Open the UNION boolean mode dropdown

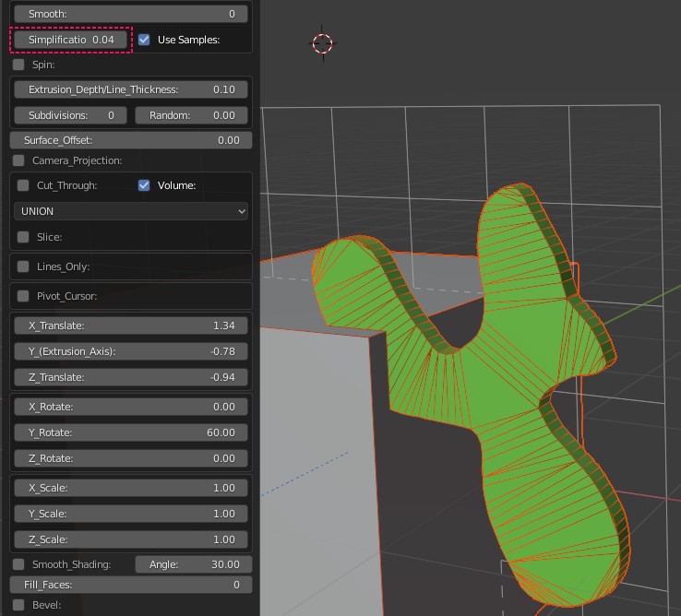(x=132, y=211)
